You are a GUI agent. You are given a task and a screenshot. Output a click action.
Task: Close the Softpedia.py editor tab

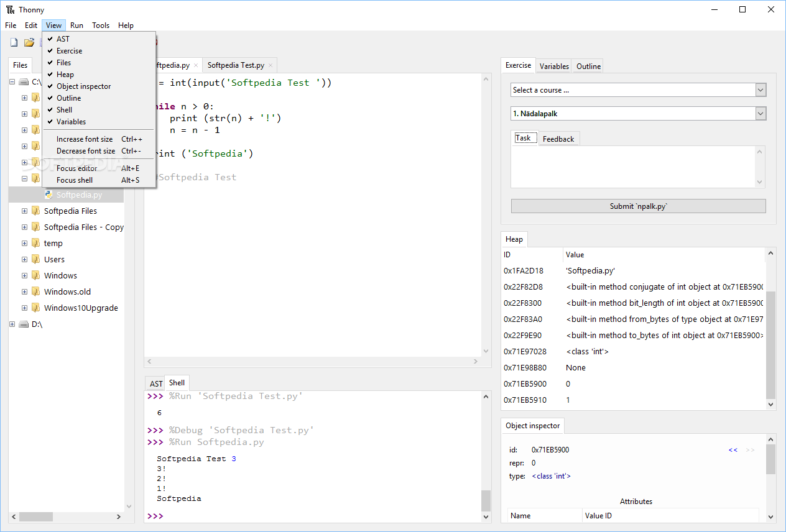[196, 65]
